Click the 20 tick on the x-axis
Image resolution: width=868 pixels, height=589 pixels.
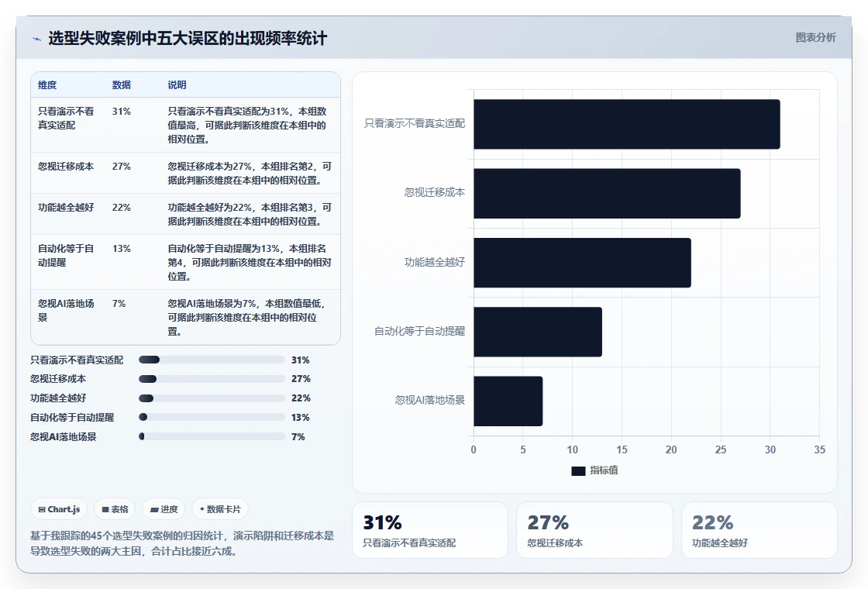click(x=671, y=449)
